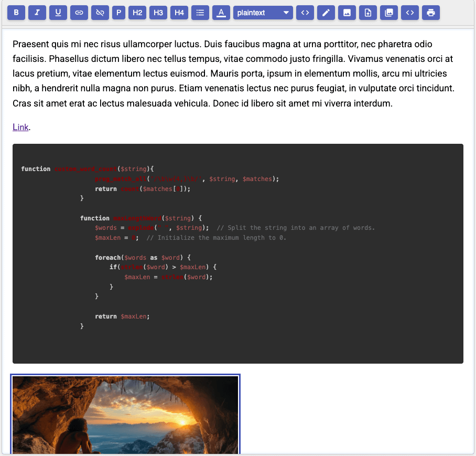Toggle bold formatting
Image resolution: width=476 pixels, height=456 pixels.
click(16, 13)
